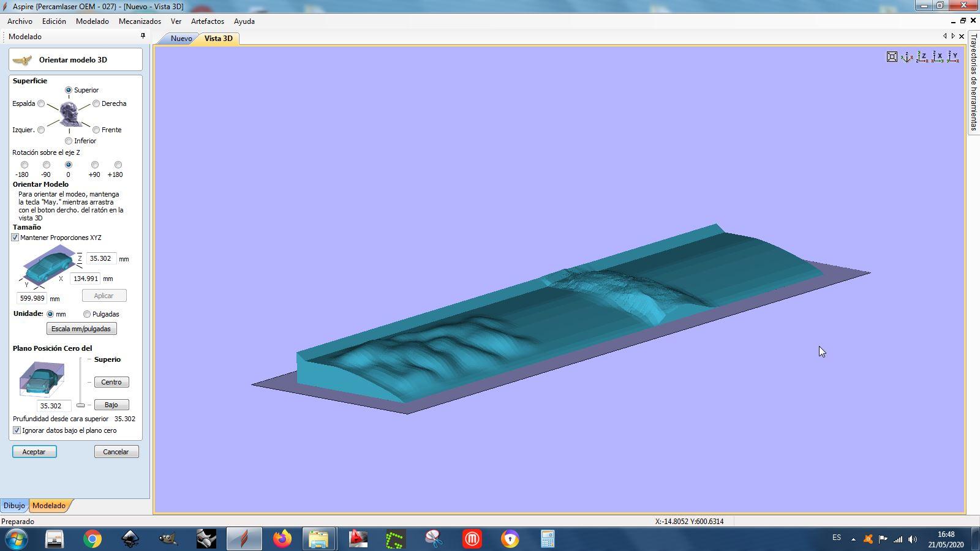Select mm units
The height and width of the screenshot is (551, 980).
coord(51,314)
